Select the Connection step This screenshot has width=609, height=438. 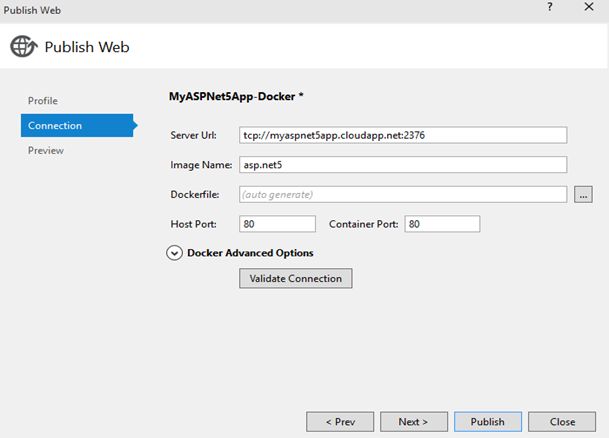pos(55,126)
